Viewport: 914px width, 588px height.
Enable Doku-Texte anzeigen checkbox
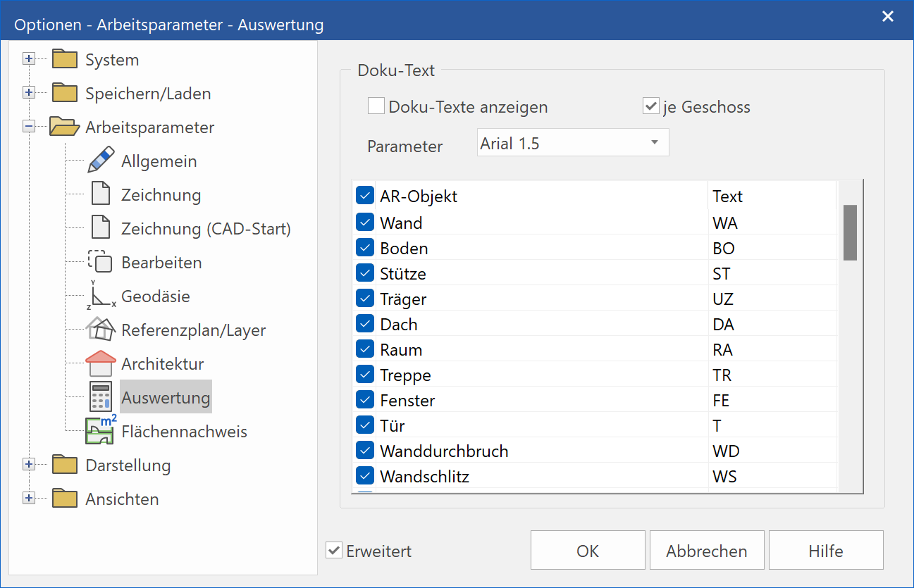[376, 106]
